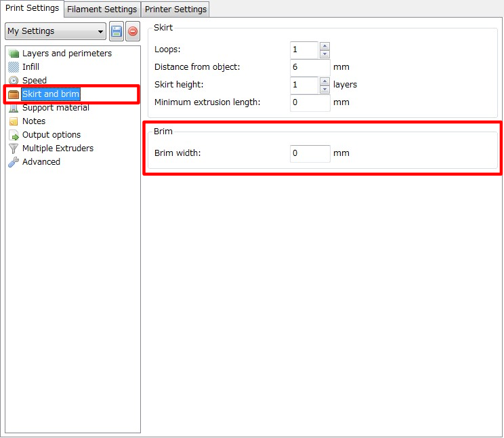Decrease the Loops count with down arrow
The height and width of the screenshot is (438, 504).
[324, 54]
